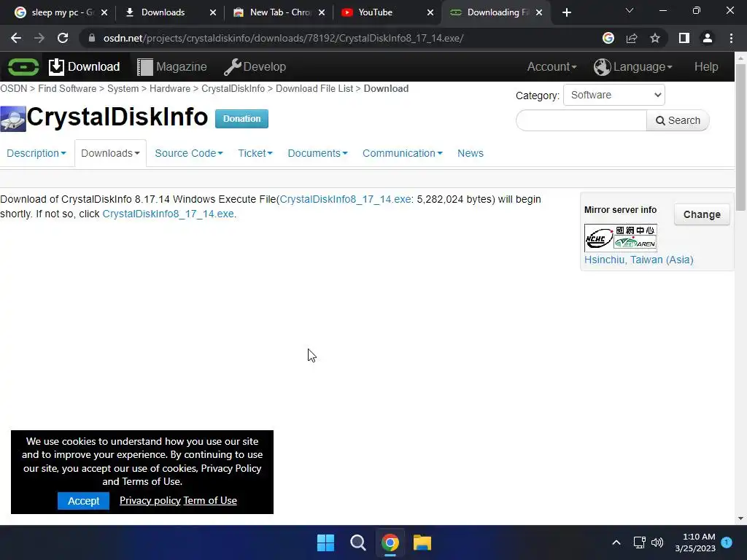Image resolution: width=747 pixels, height=560 pixels.
Task: Open the taskbar clock and date
Action: coord(695,542)
